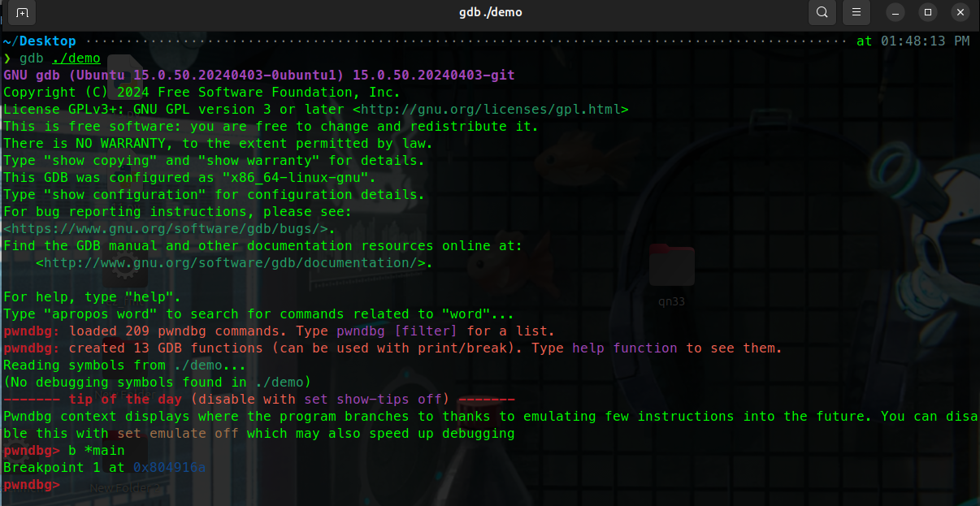
Task: Click 'Copyright (C) 2024' line
Action: (202, 92)
